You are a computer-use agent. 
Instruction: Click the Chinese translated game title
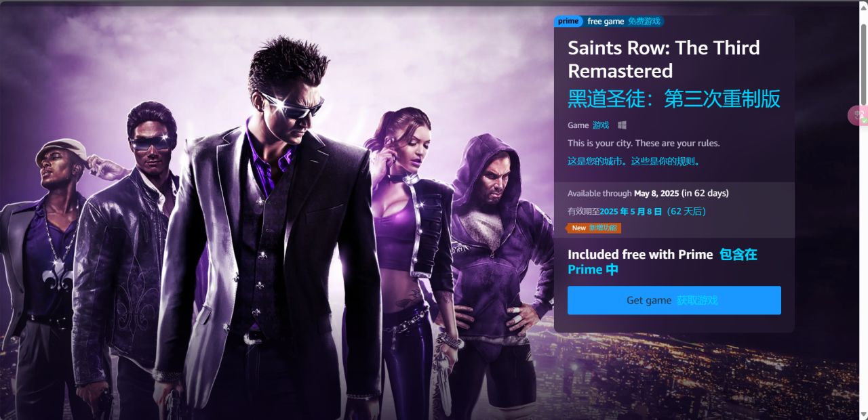674,99
